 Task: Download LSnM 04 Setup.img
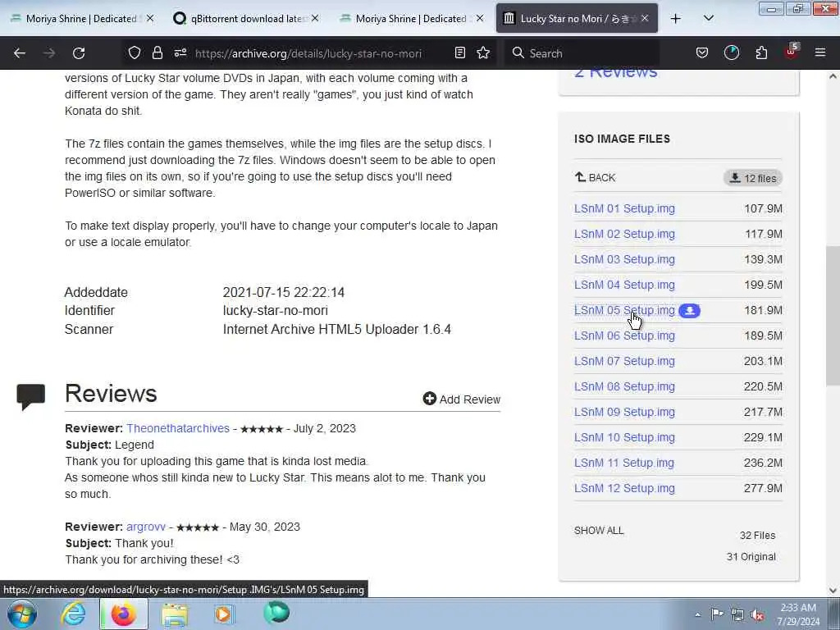point(624,285)
